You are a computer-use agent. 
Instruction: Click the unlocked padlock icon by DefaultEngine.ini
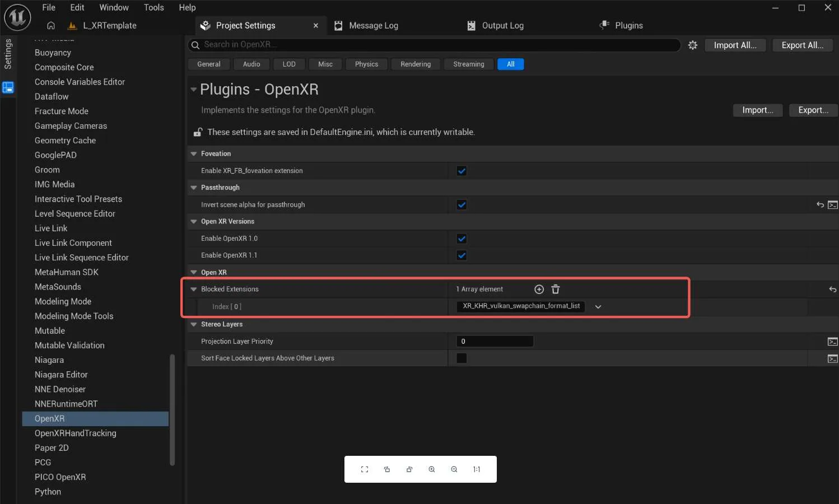198,132
